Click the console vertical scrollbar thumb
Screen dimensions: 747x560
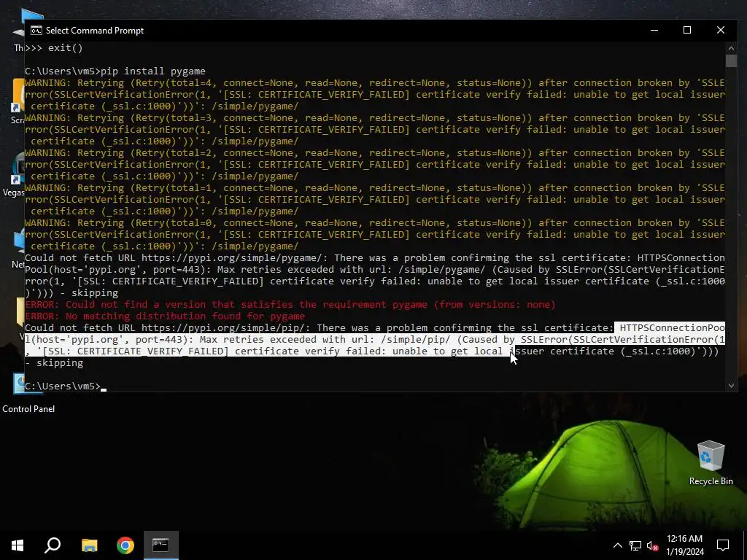tap(731, 61)
